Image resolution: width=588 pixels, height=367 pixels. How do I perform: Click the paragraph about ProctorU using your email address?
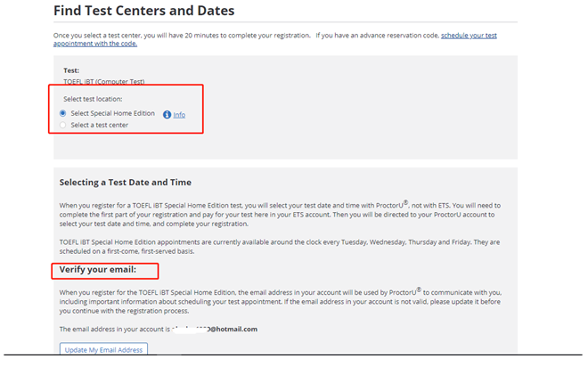[280, 301]
